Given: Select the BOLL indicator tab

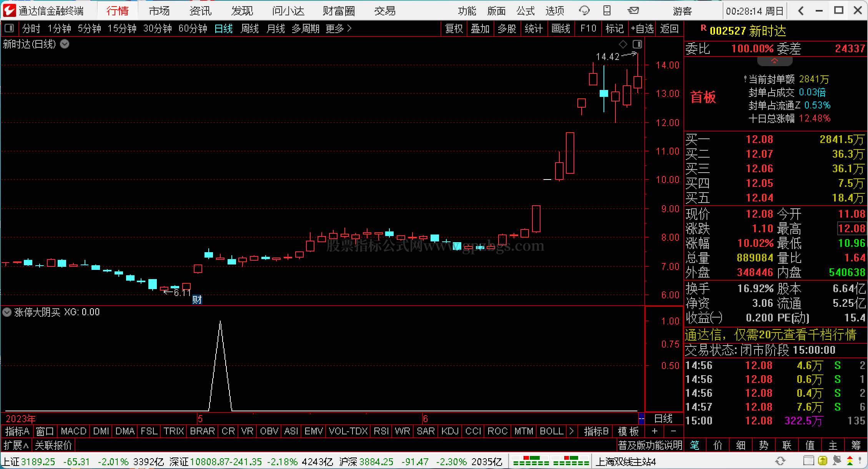Looking at the screenshot, I should (552, 431).
